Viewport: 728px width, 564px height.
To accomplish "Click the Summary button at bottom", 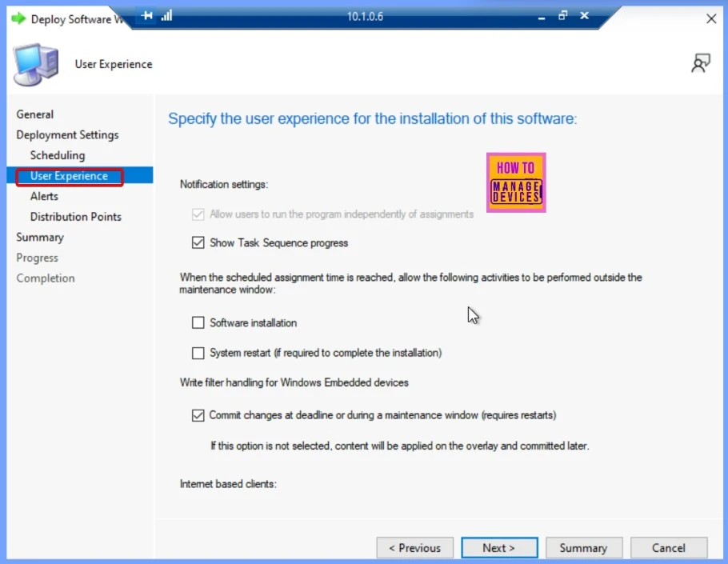I will pos(584,548).
